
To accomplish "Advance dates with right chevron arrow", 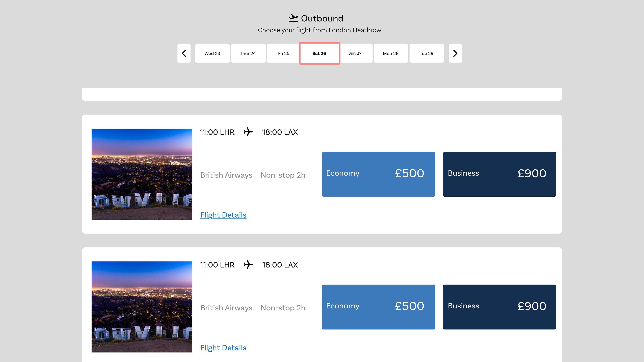I will [455, 53].
